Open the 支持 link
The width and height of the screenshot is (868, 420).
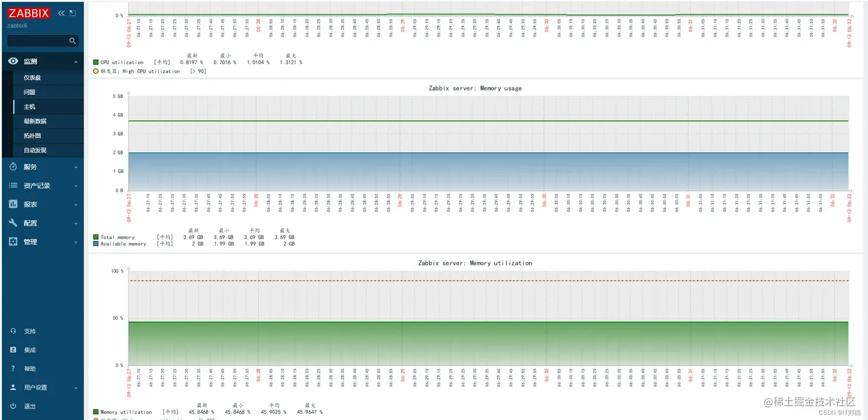30,331
